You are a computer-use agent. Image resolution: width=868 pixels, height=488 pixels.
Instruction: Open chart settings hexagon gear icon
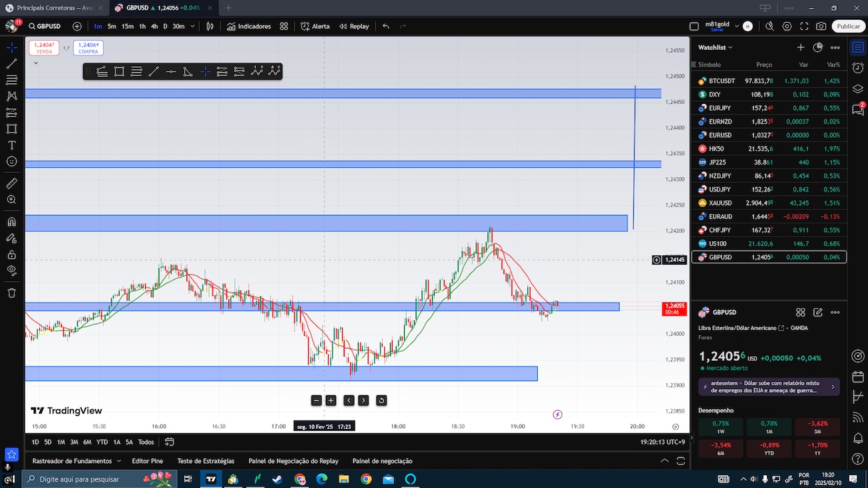coord(787,26)
